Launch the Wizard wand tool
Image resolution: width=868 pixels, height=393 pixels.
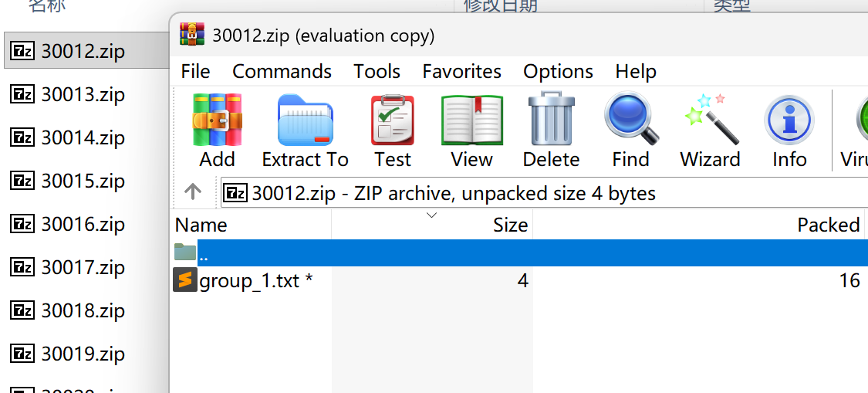[710, 120]
